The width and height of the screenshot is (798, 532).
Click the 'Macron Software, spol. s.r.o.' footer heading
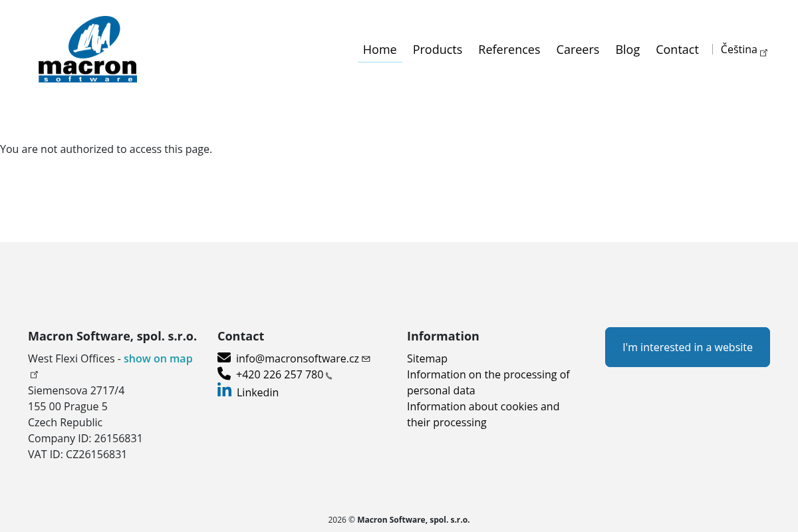[112, 336]
